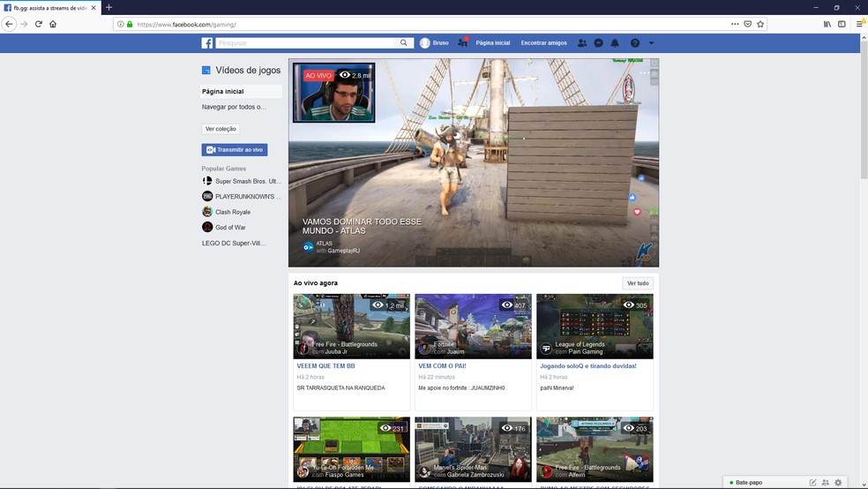Click new message compose icon in chat bar
The height and width of the screenshot is (489, 868).
pyautogui.click(x=812, y=482)
